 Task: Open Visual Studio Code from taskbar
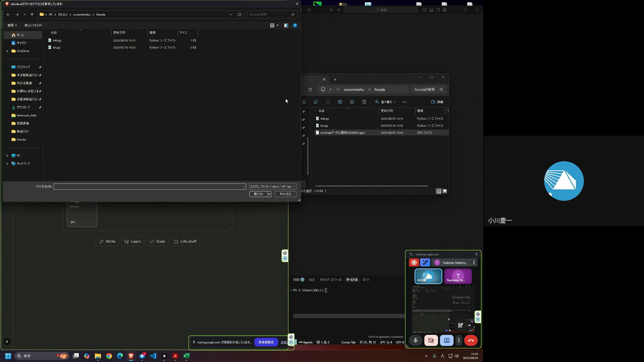pos(153,356)
